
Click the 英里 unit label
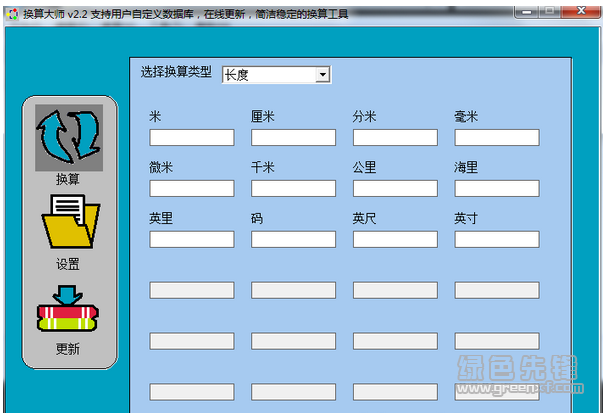(x=161, y=218)
